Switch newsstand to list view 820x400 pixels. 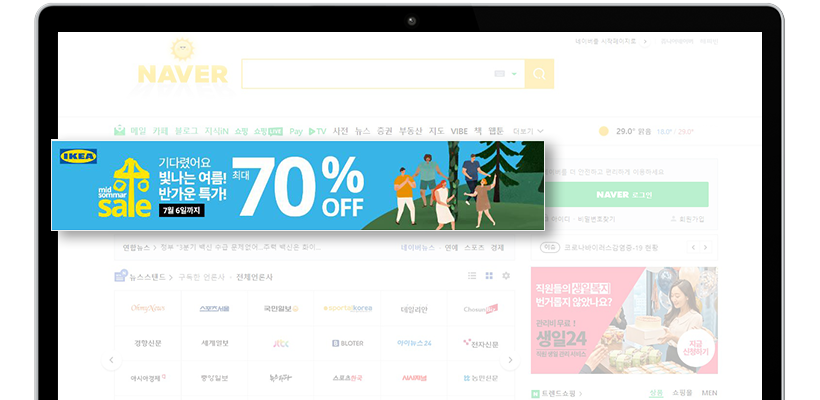(x=472, y=276)
